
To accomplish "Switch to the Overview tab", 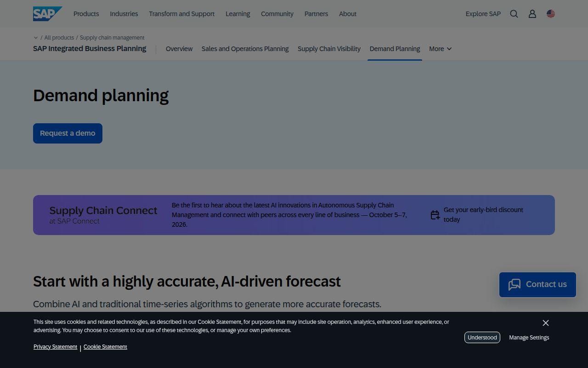I will 179,49.
